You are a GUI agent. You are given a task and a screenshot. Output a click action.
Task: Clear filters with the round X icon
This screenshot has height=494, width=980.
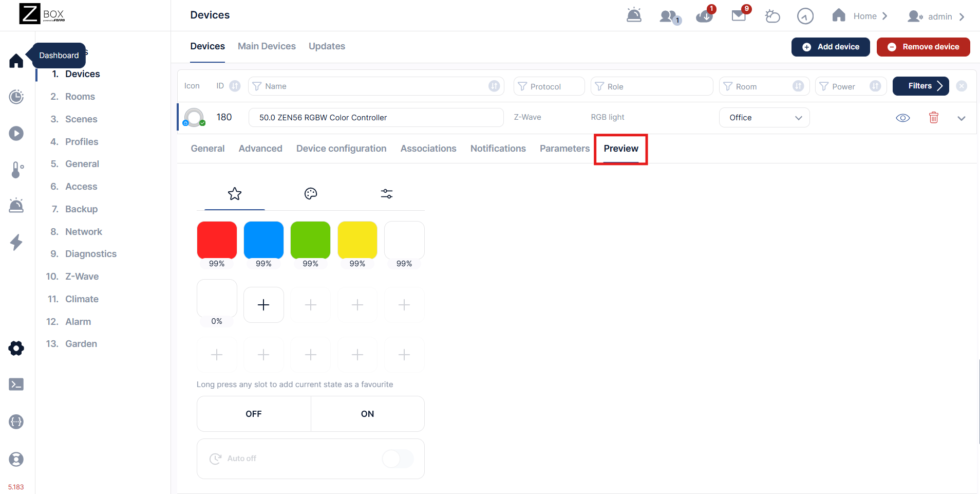pos(962,86)
